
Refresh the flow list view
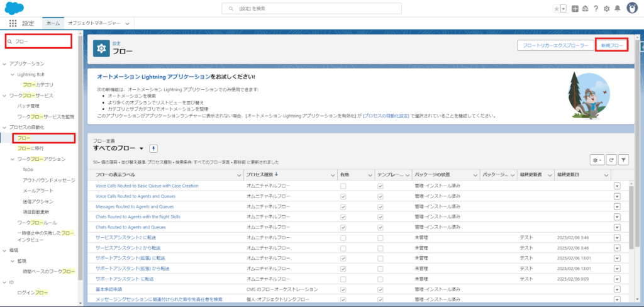pyautogui.click(x=611, y=160)
